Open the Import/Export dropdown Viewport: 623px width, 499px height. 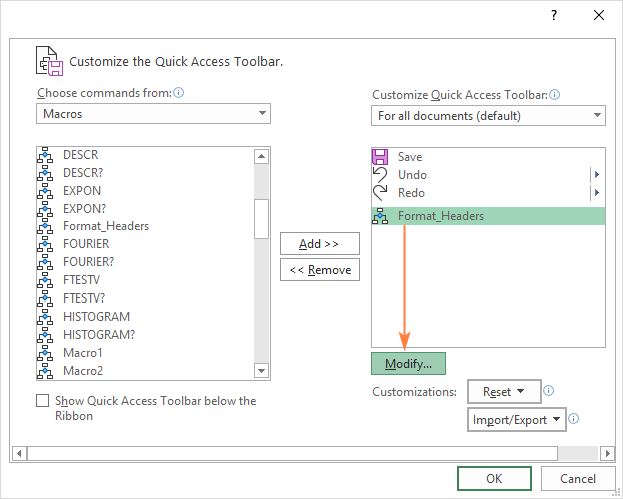click(516, 419)
